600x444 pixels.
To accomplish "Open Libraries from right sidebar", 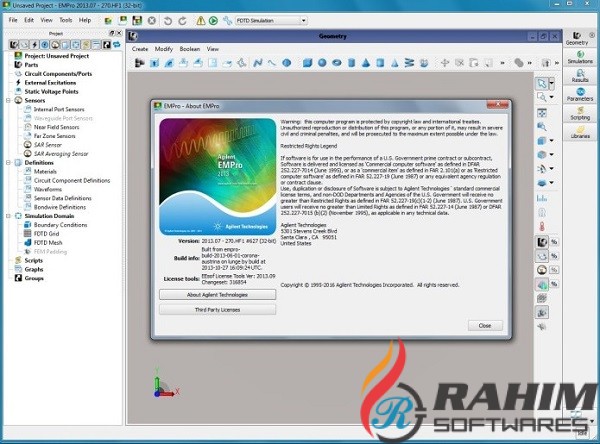I will 580,132.
